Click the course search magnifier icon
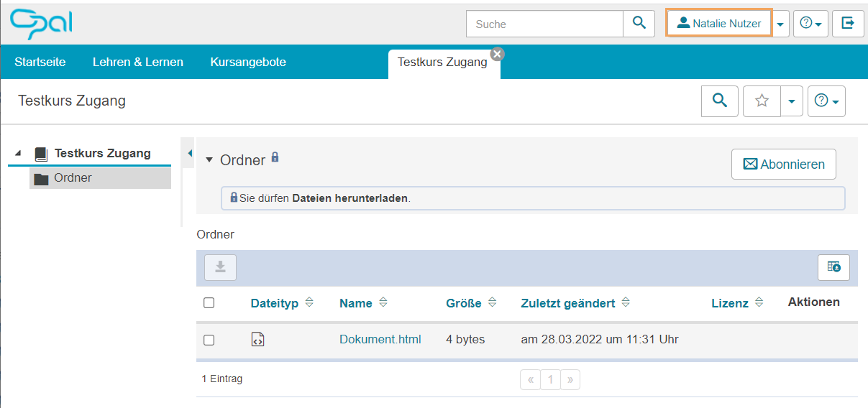Viewport: 868px width, 408px height. coord(719,101)
